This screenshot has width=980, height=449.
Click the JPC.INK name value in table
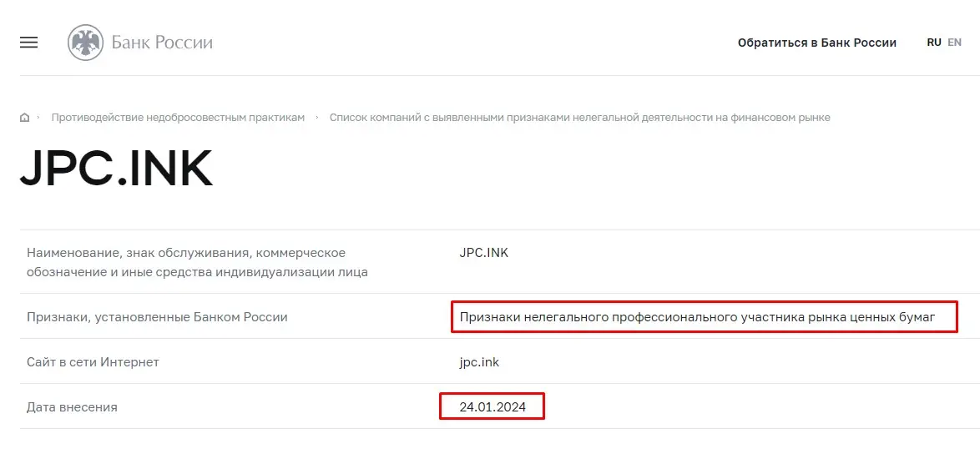tap(483, 253)
